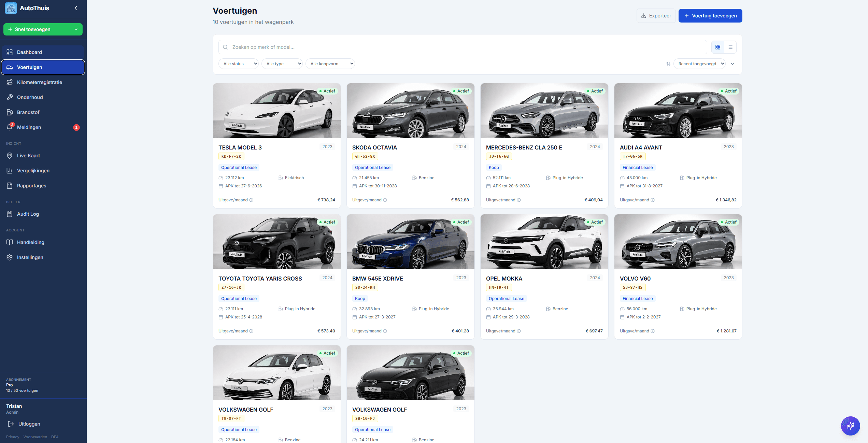
Task: Click Financial Lease tag on Audi A4 Avant
Action: pyautogui.click(x=638, y=168)
